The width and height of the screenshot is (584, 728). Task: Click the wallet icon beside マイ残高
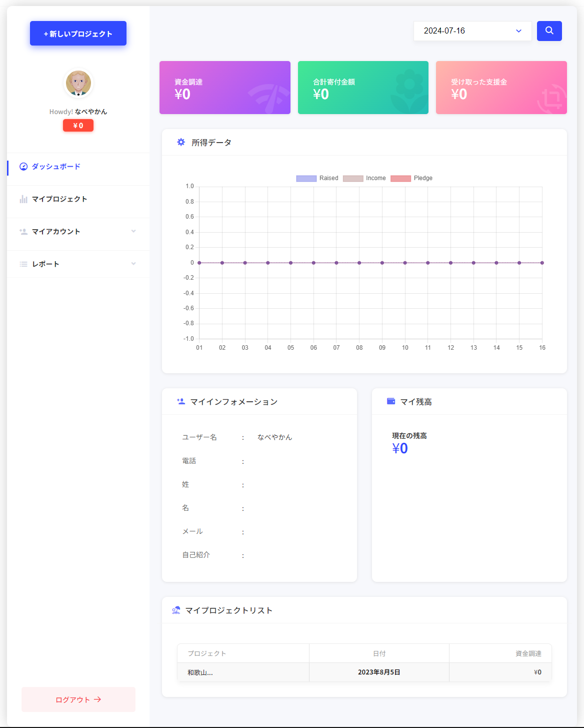coord(391,401)
